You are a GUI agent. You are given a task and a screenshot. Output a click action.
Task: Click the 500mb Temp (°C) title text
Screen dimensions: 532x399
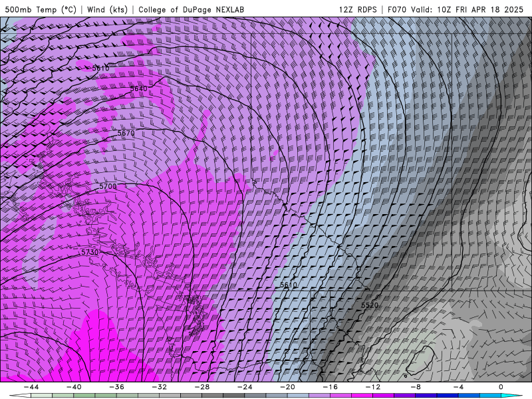pos(41,9)
